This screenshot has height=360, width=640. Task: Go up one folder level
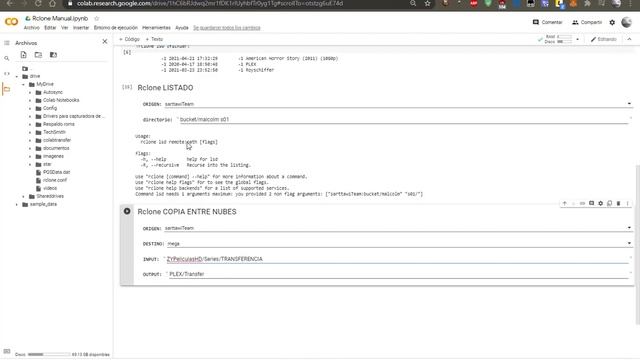pyautogui.click(x=25, y=69)
